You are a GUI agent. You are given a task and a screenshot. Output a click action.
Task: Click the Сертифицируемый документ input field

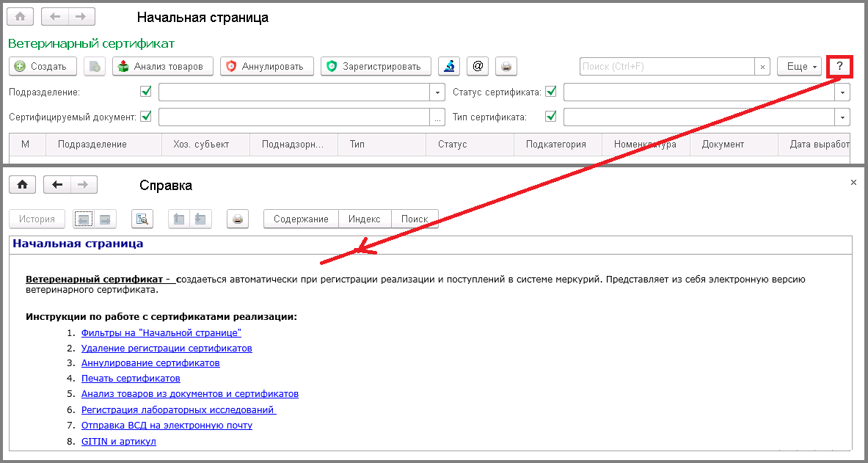pyautogui.click(x=294, y=117)
